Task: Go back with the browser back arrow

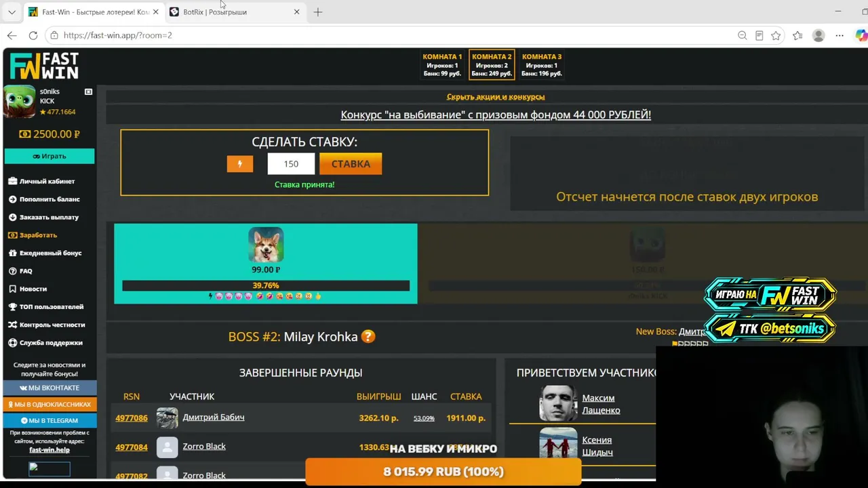Action: [12, 35]
